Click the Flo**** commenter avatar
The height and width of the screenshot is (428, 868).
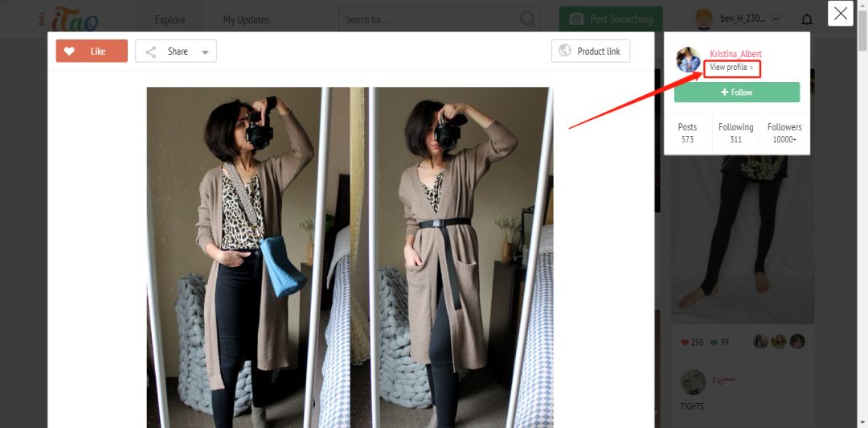[693, 382]
